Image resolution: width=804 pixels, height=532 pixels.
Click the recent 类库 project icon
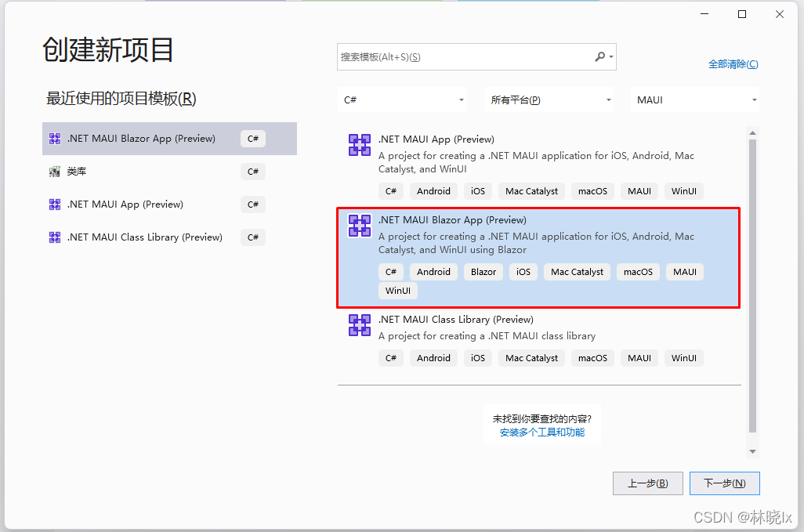click(55, 172)
